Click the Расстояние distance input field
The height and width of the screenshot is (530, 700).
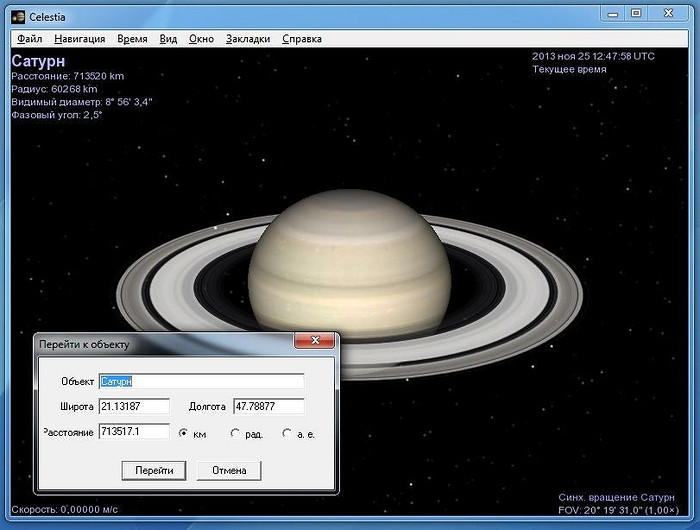tap(133, 432)
